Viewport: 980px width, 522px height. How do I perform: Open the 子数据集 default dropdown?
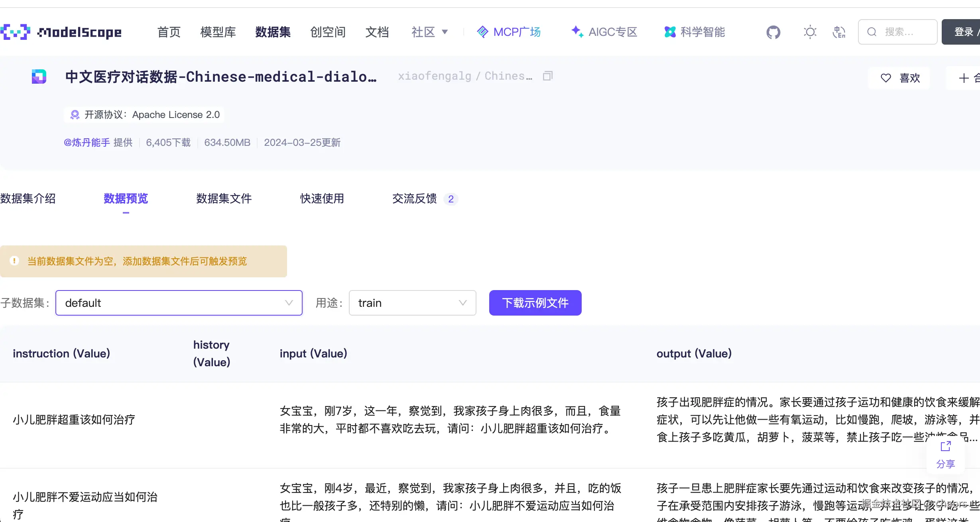coord(179,303)
